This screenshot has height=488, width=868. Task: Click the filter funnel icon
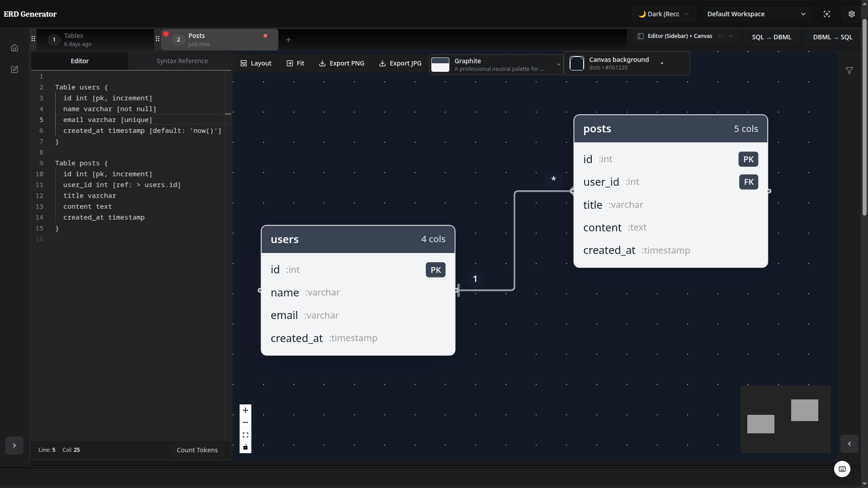click(849, 70)
